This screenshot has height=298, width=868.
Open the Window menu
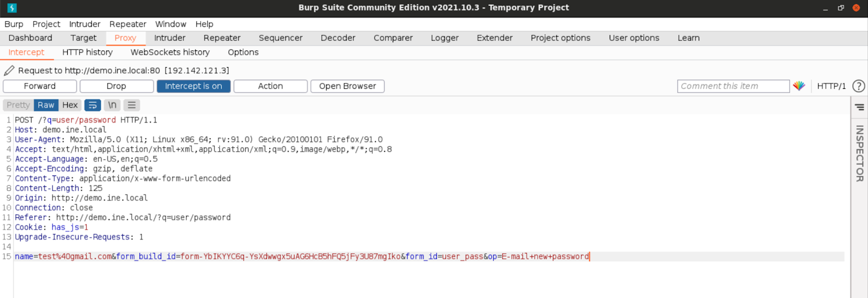(x=170, y=24)
